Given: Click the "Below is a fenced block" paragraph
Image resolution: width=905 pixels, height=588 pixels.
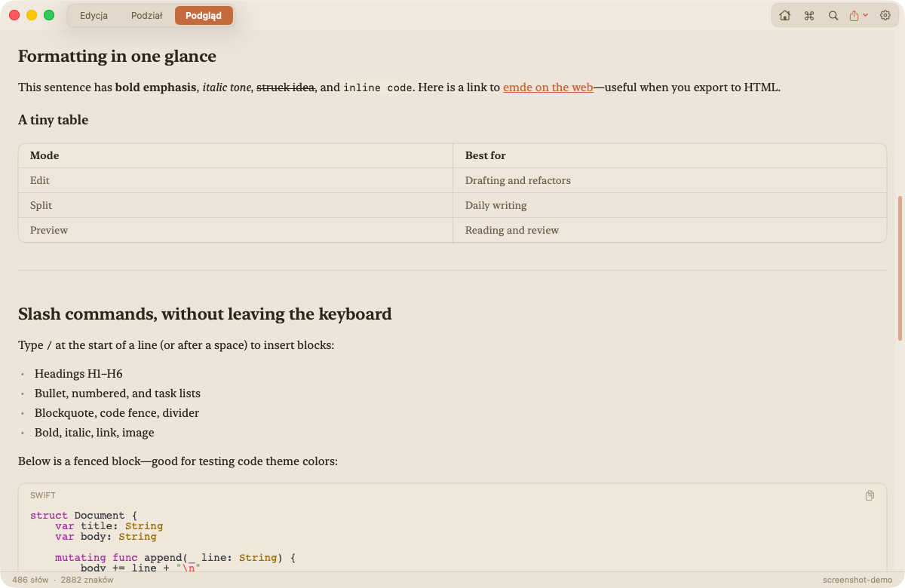Looking at the screenshot, I should point(178,461).
